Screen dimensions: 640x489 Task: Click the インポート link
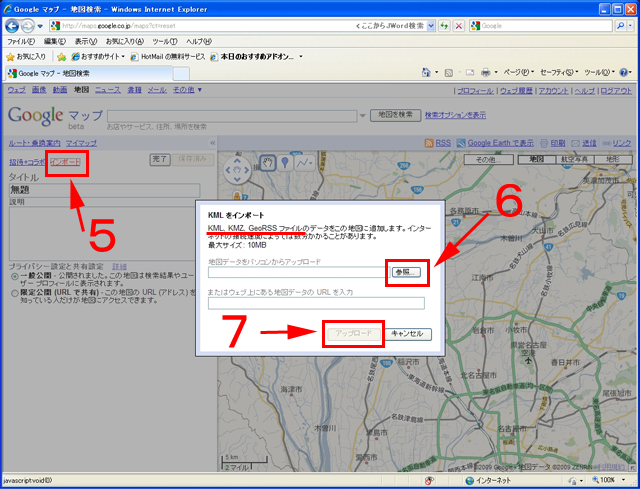click(65, 162)
